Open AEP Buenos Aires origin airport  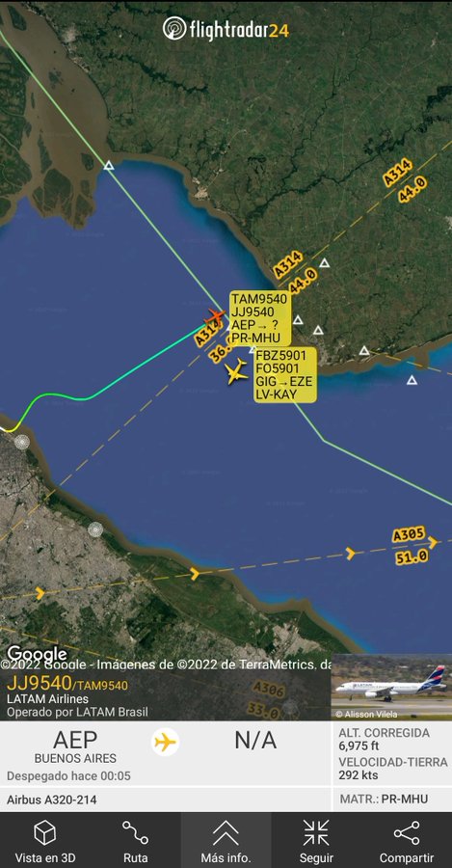coord(75,746)
